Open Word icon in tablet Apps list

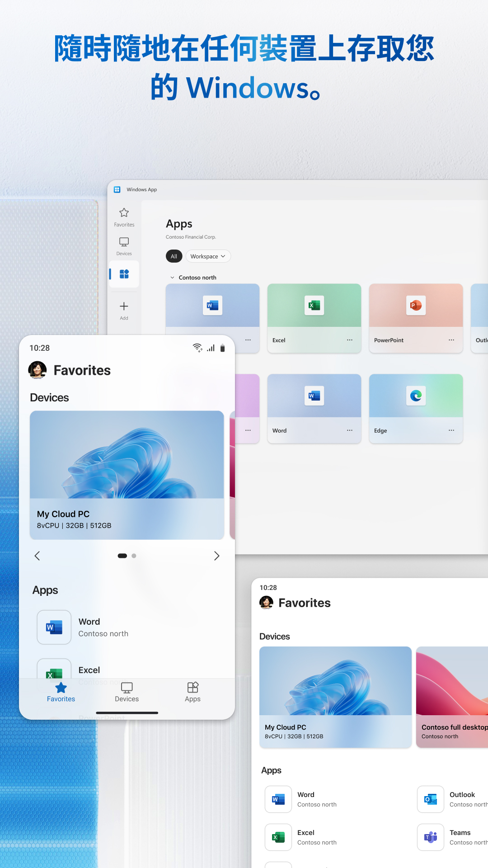point(278,799)
